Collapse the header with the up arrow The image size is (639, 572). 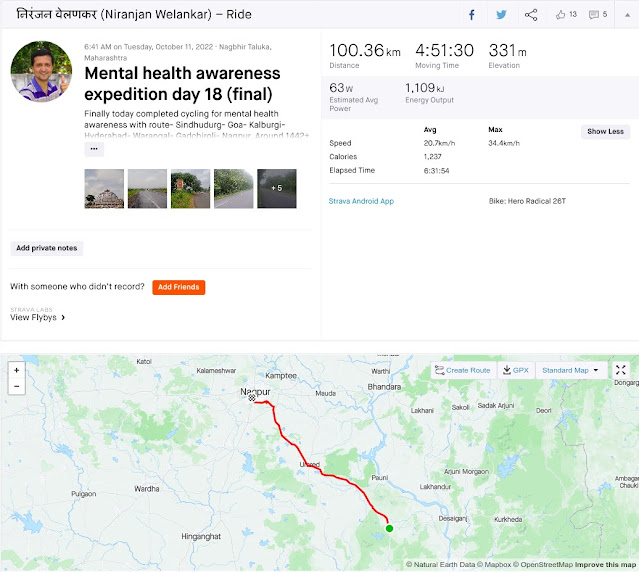[627, 15]
